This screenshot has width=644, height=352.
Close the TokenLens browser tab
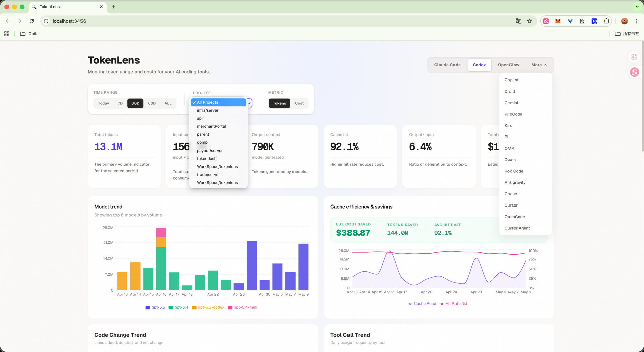(x=101, y=7)
